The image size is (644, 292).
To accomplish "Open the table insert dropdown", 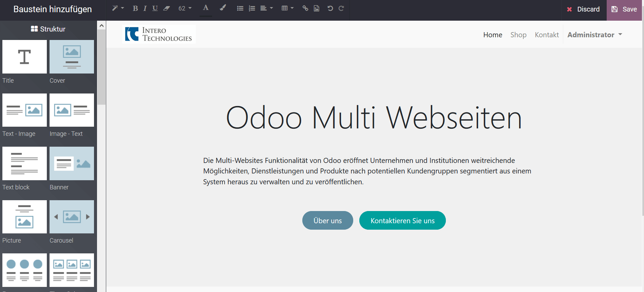I will (287, 8).
